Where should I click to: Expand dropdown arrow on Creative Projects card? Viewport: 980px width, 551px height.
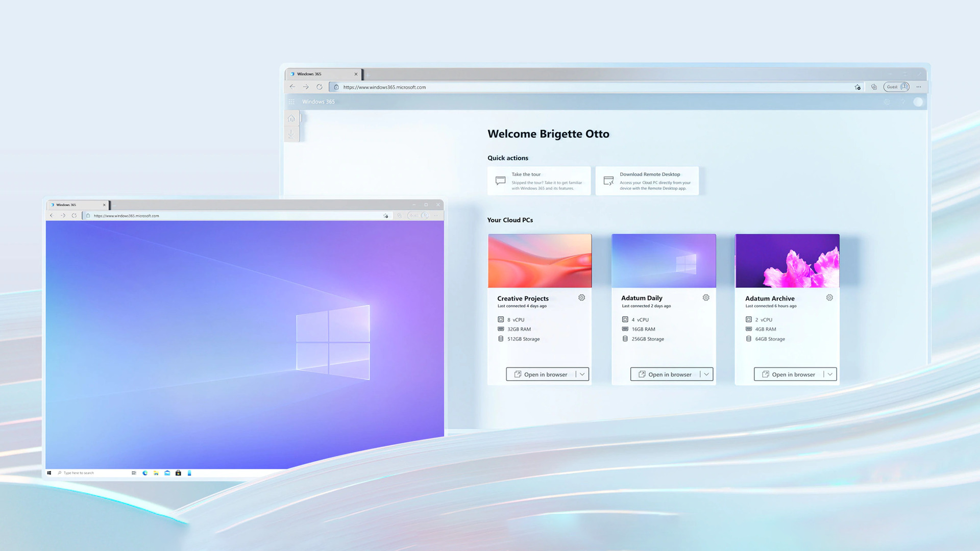[582, 374]
